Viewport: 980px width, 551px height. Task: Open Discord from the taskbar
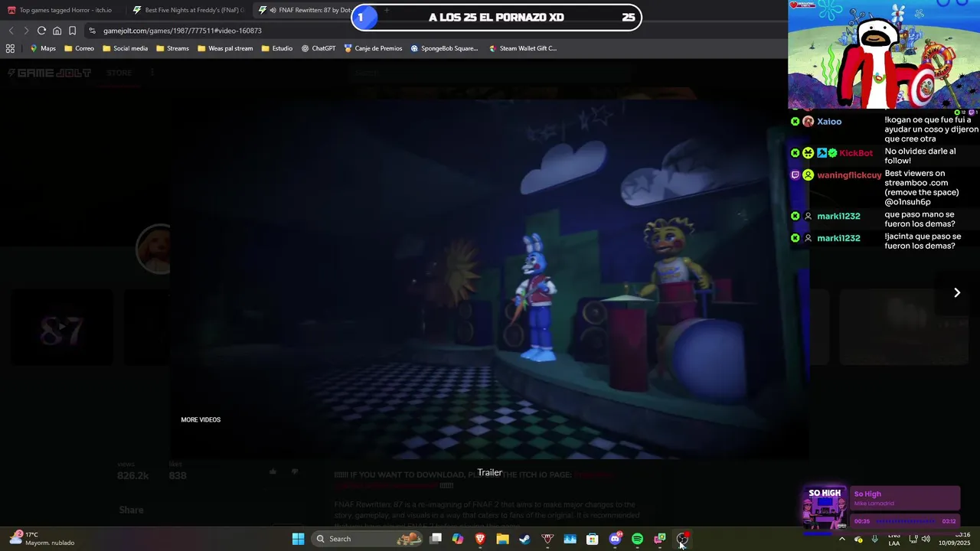[615, 539]
